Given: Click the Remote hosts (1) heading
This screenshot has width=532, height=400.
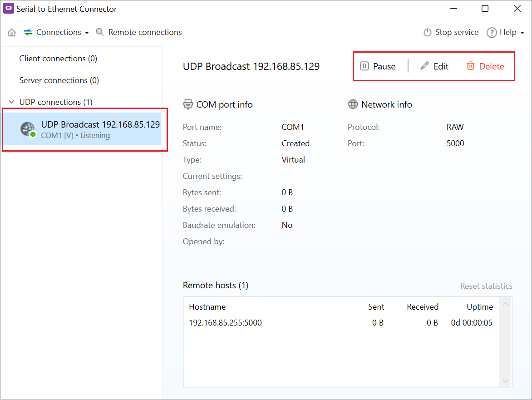Looking at the screenshot, I should (216, 285).
